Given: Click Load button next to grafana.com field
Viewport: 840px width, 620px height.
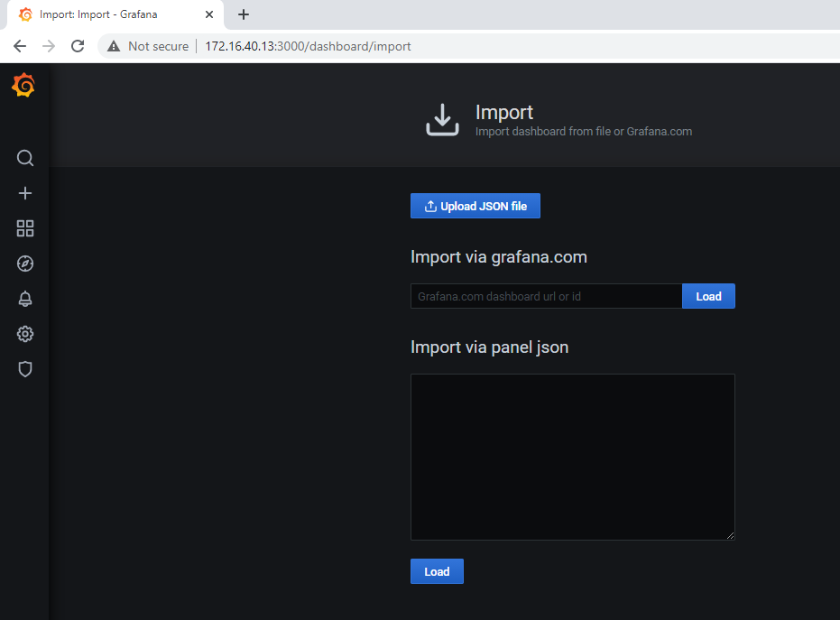Looking at the screenshot, I should tap(708, 296).
